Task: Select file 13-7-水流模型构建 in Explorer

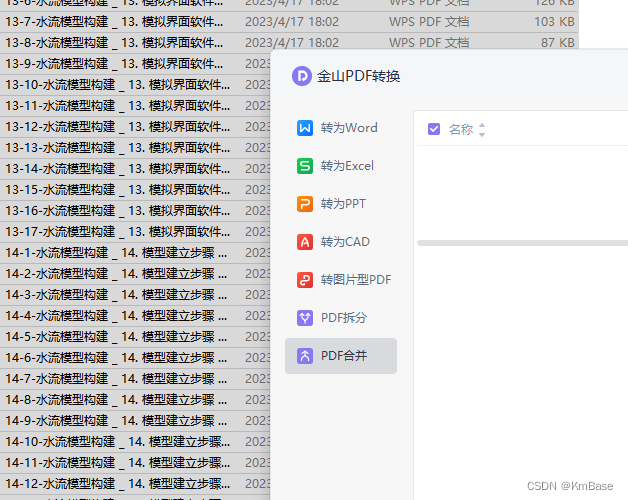Action: (114, 22)
